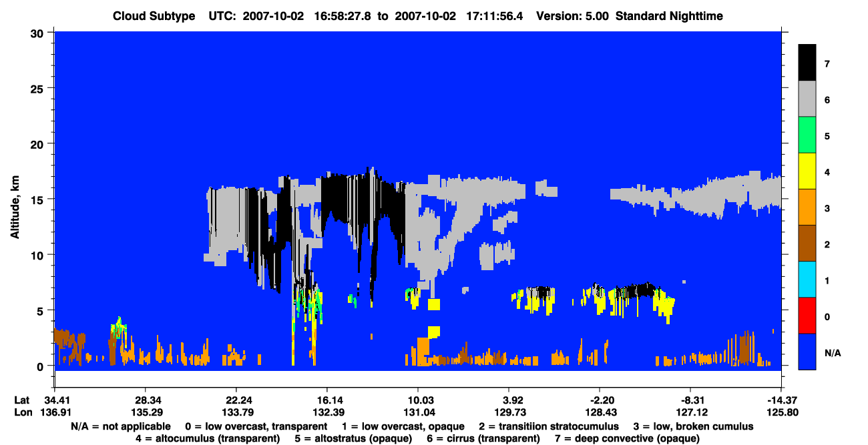Click the orange color bar segment labeled 3
The image size is (868, 445).
(807, 207)
